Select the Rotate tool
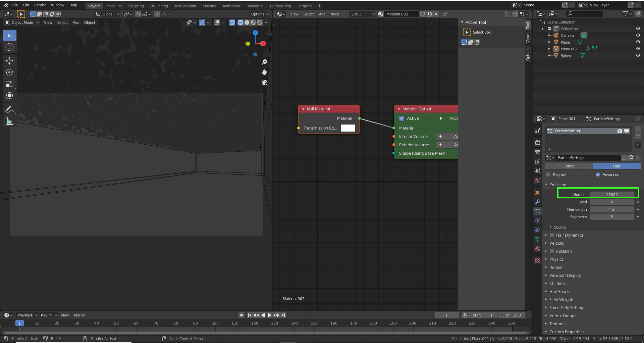This screenshot has height=343, width=644. point(9,72)
